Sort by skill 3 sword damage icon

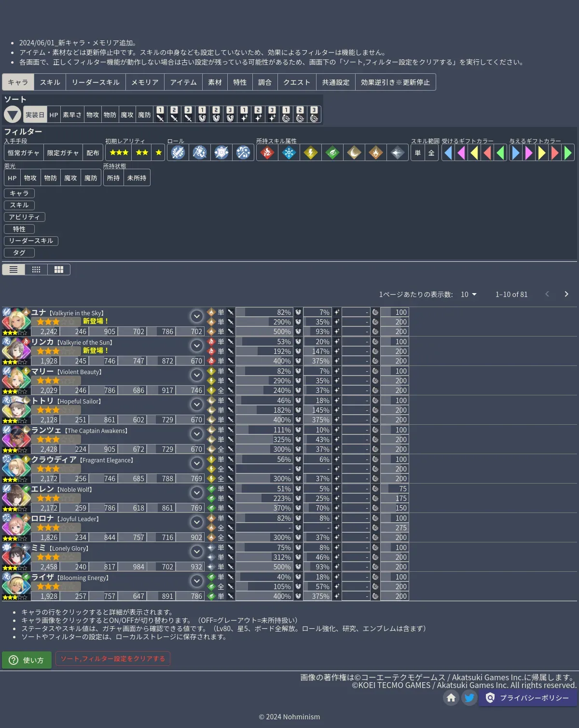189,115
